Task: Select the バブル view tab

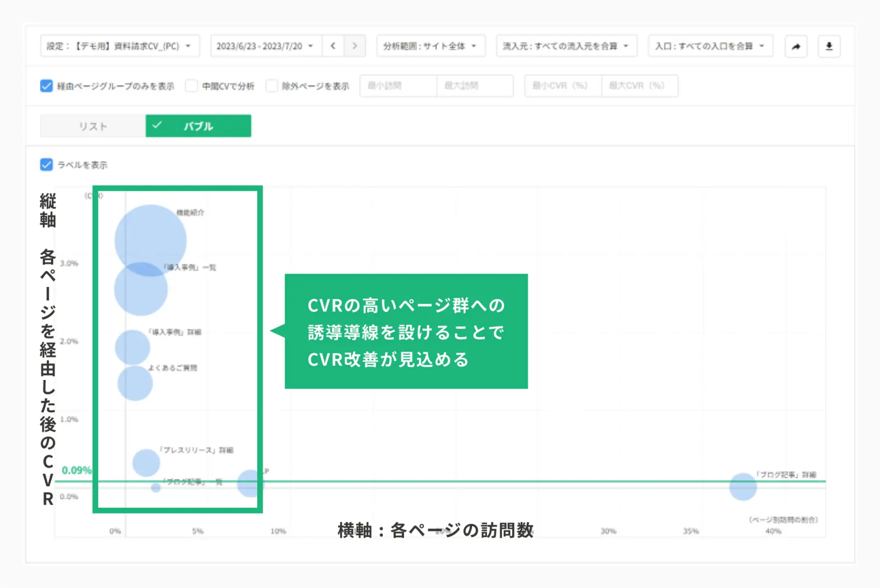Action: click(x=198, y=126)
